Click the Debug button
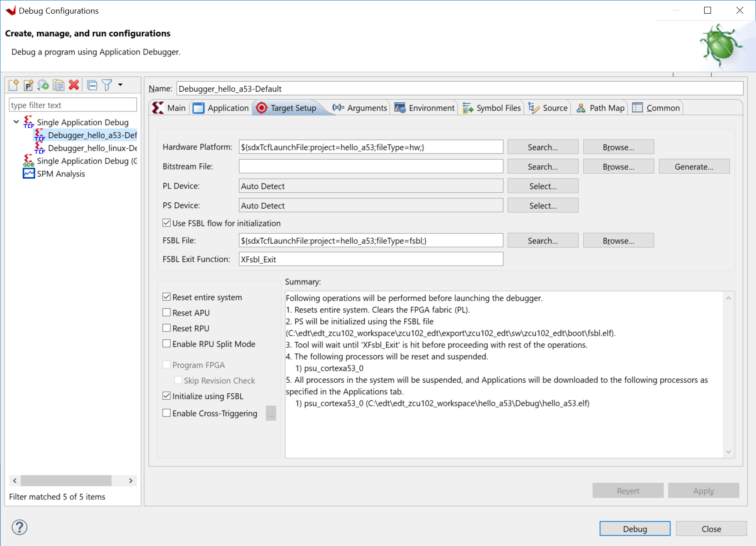Screen dimensions: 756x546 (635, 529)
